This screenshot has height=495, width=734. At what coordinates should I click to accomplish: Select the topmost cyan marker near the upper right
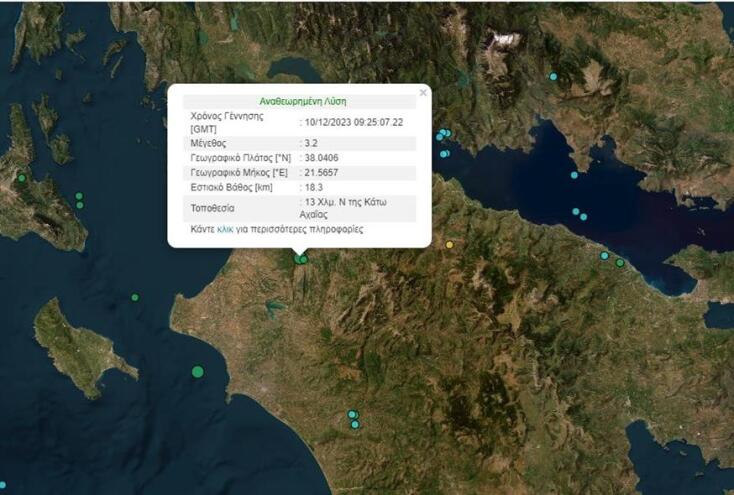click(x=553, y=77)
